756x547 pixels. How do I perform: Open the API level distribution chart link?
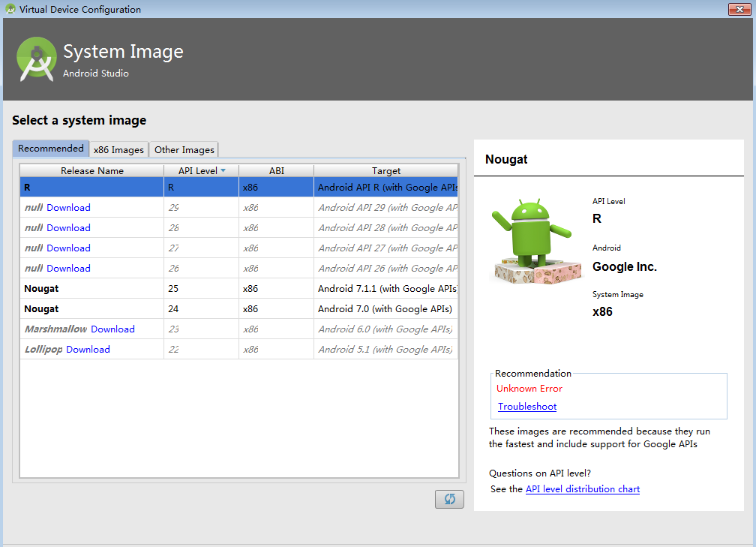[583, 488]
